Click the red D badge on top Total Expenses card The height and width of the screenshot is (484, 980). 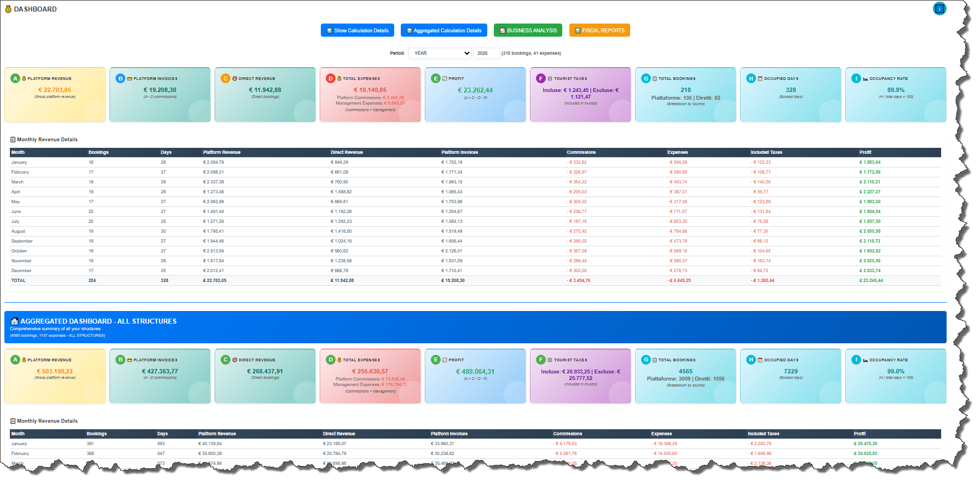pyautogui.click(x=331, y=78)
